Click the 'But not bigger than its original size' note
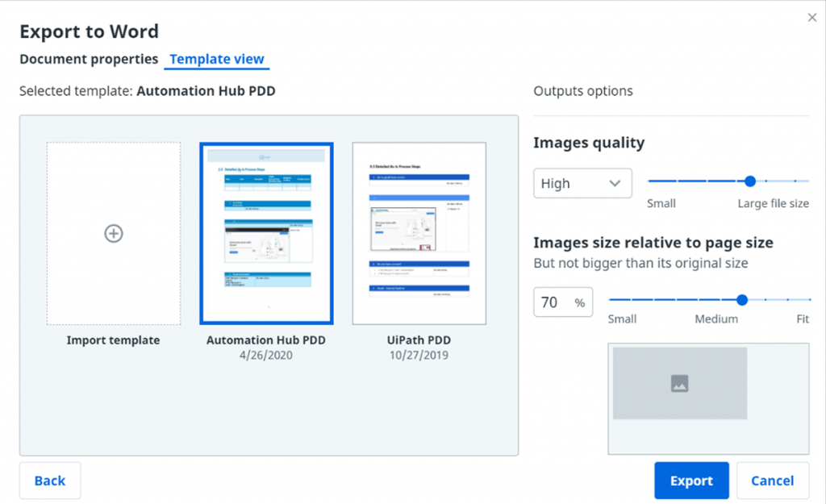The image size is (826, 504). point(640,264)
